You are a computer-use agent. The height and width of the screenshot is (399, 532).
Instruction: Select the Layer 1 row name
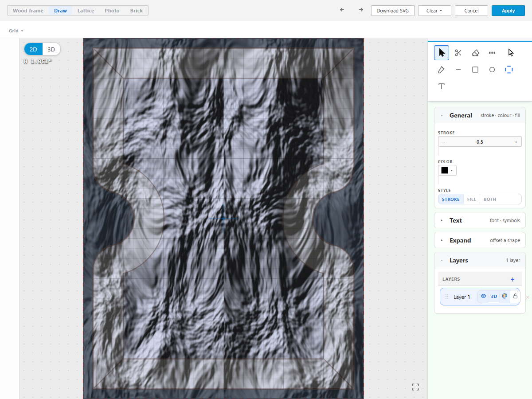462,297
